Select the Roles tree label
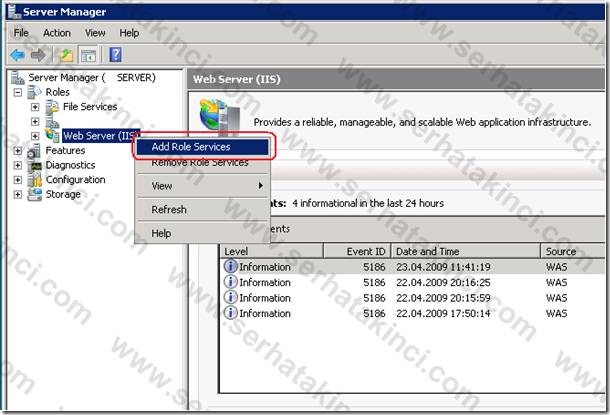This screenshot has height=415, width=610. pyautogui.click(x=58, y=92)
